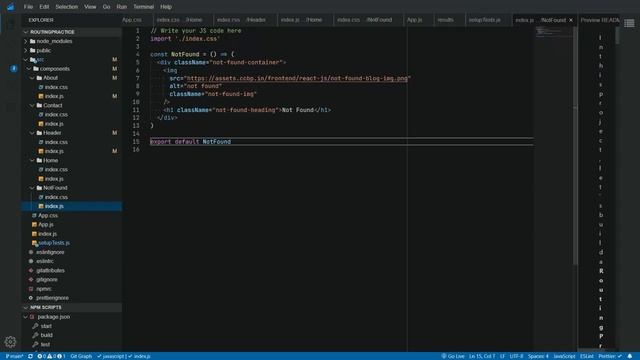Run the test npm script wrench icon

click(36, 344)
